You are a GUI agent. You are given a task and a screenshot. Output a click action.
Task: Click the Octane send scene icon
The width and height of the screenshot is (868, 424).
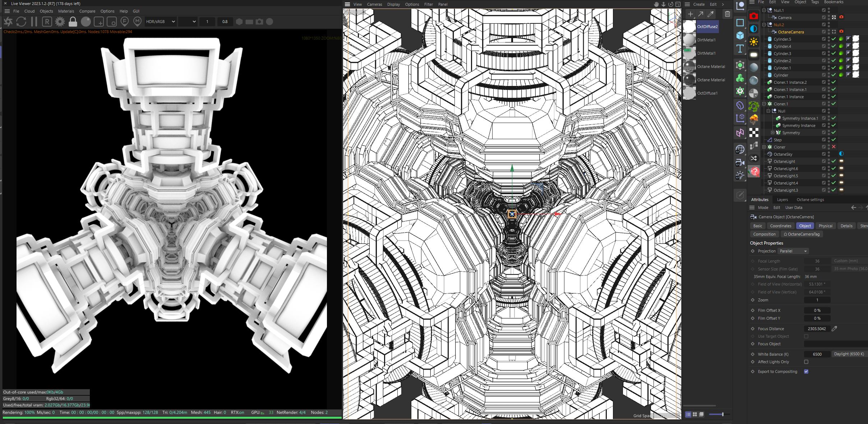[x=8, y=22]
